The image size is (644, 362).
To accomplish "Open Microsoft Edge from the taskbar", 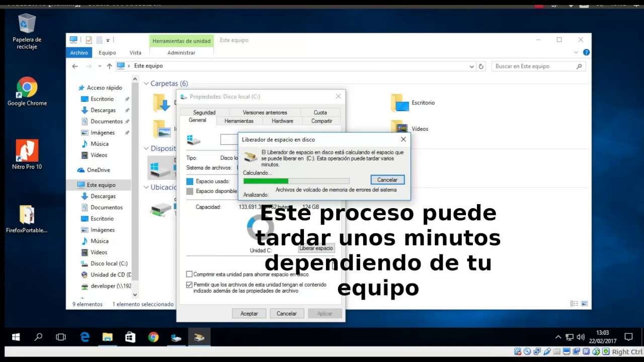I will (85, 337).
